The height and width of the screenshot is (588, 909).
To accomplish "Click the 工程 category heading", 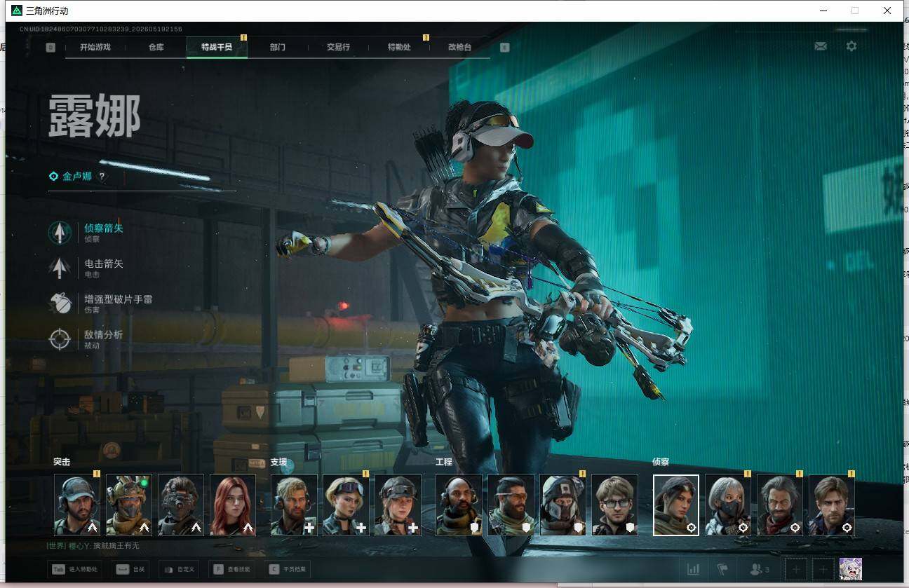I will tap(444, 462).
